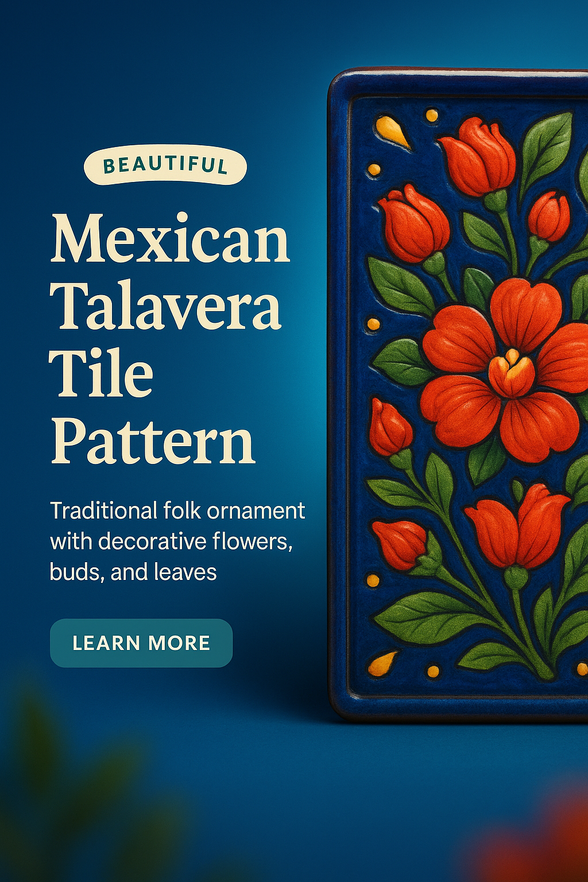The image size is (588, 882).
Task: Click the small red bud in the tile's upper right
Action: click(x=549, y=216)
